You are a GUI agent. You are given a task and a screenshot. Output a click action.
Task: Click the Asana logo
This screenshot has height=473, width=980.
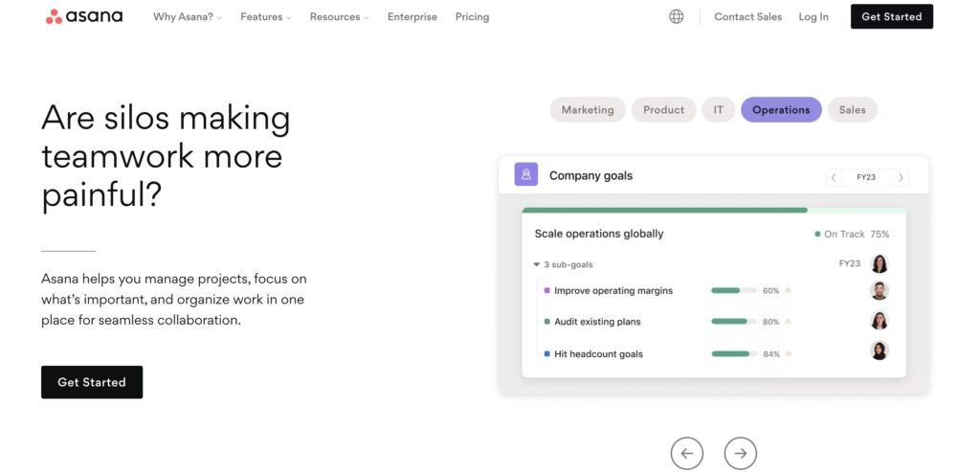pos(84,17)
